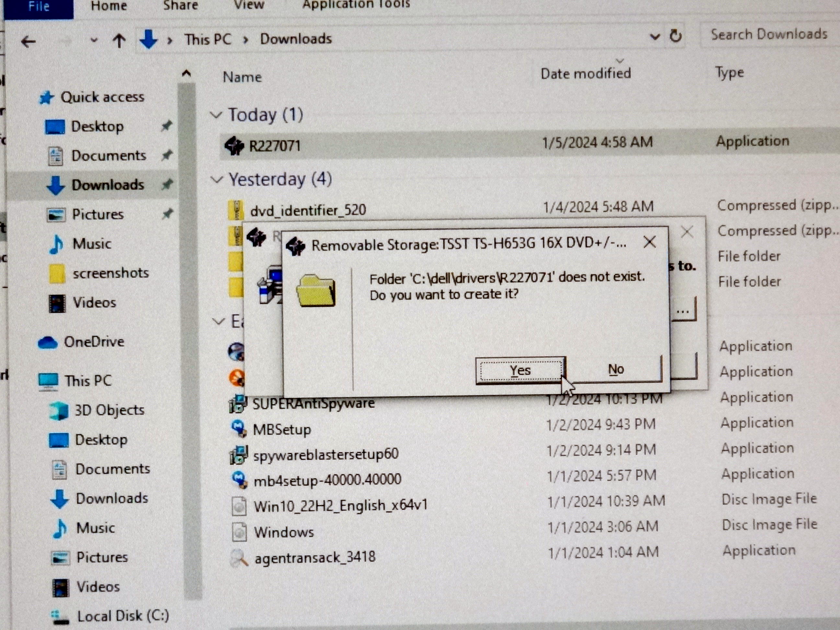Select the Win10_22H2_English_x64v1 disc image icon
Viewport: 840px width, 630px height.
pyautogui.click(x=239, y=506)
